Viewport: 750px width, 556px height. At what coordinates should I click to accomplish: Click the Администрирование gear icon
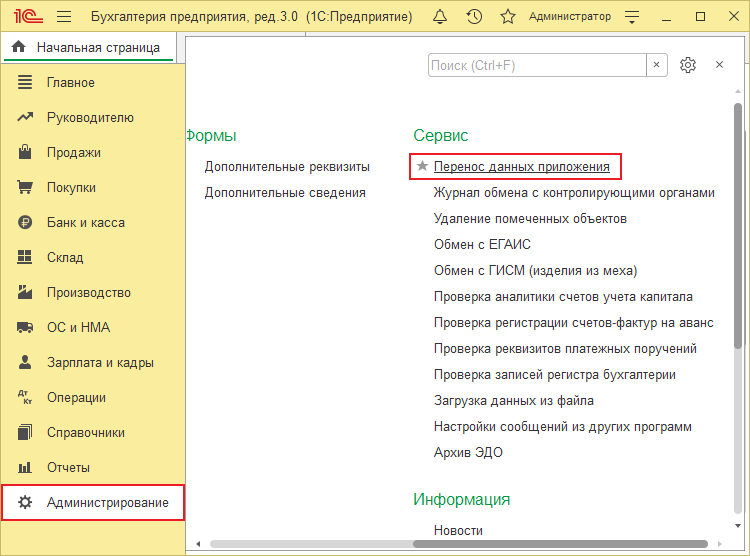click(x=25, y=502)
